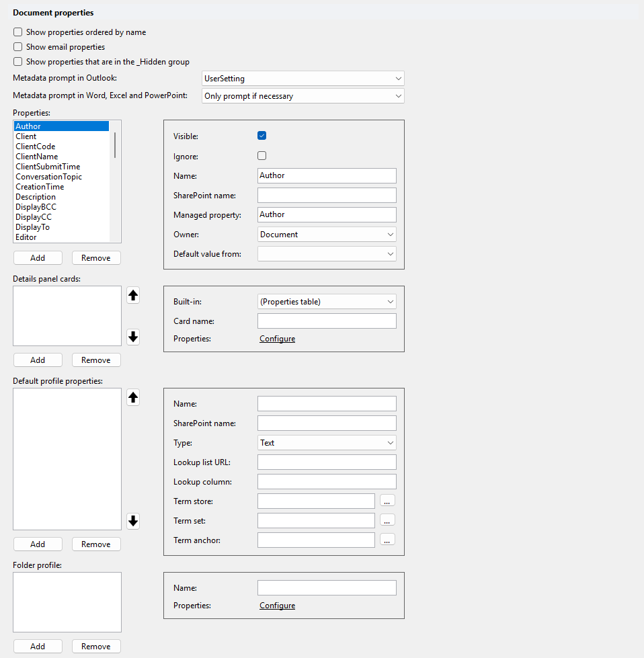The image size is (644, 658).
Task: Enable Show properties ordered by name
Action: (x=17, y=32)
